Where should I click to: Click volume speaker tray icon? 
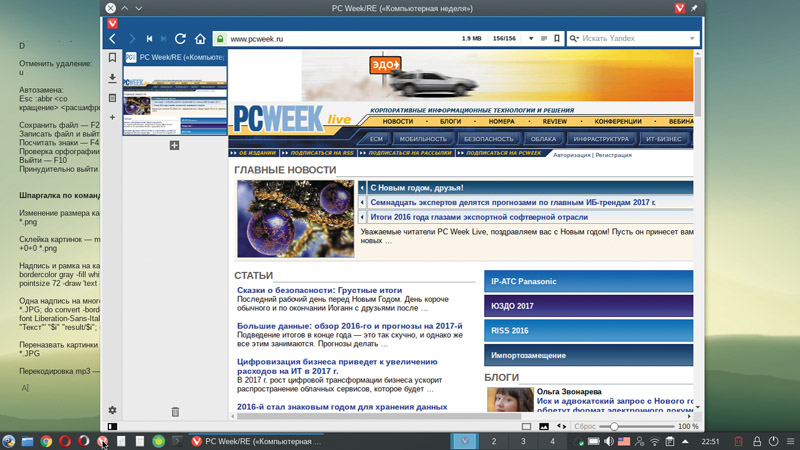pyautogui.click(x=609, y=441)
